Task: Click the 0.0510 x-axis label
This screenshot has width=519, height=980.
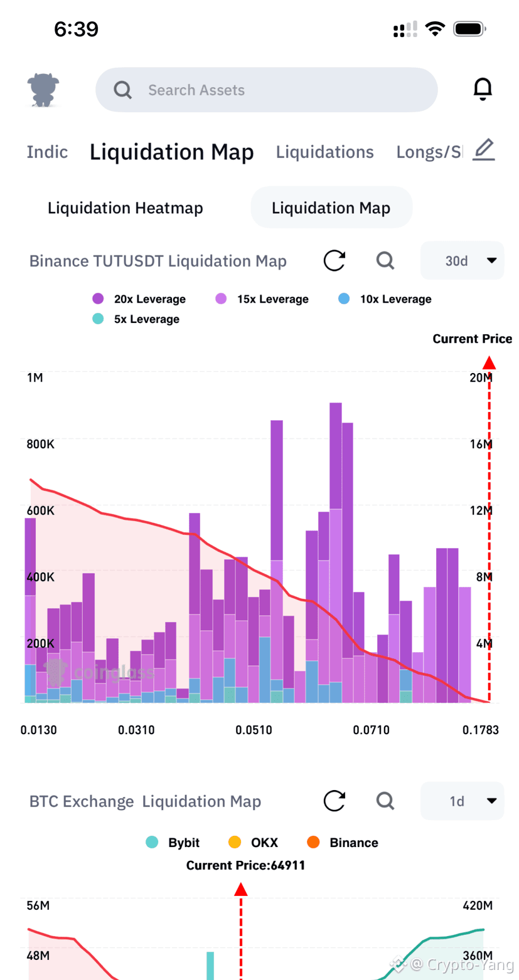Action: [x=254, y=730]
